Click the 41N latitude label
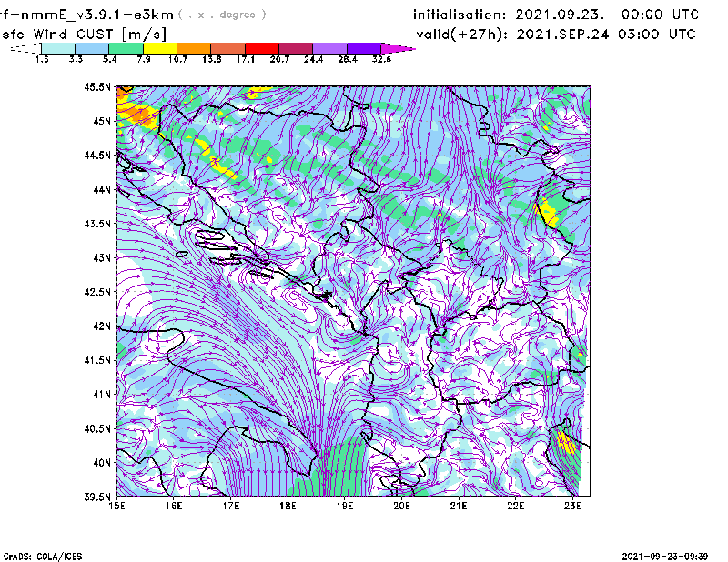728x562 pixels. click(x=102, y=395)
